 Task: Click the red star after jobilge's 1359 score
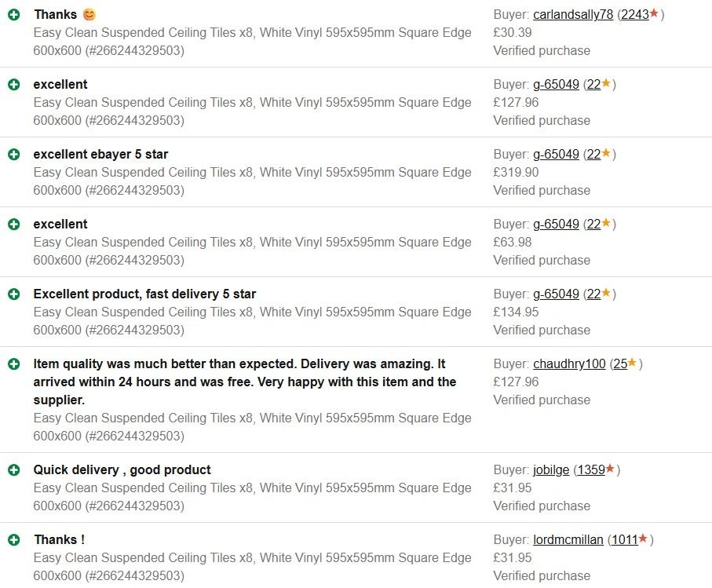[x=610, y=469]
